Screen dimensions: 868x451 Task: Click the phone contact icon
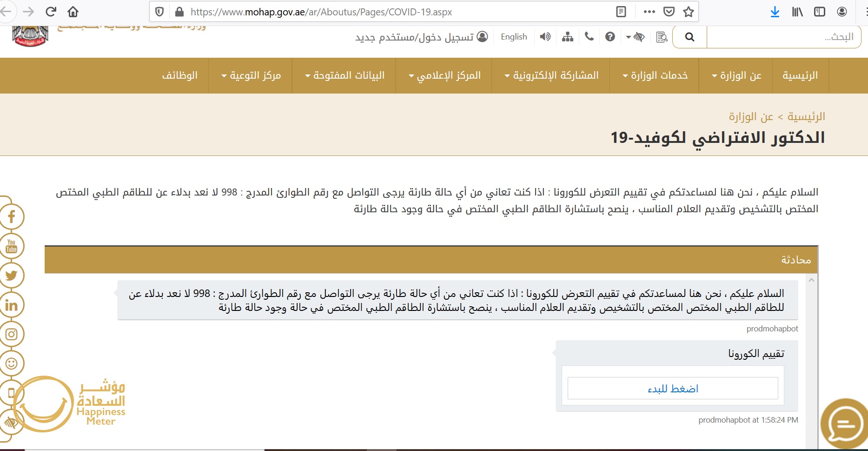[589, 37]
